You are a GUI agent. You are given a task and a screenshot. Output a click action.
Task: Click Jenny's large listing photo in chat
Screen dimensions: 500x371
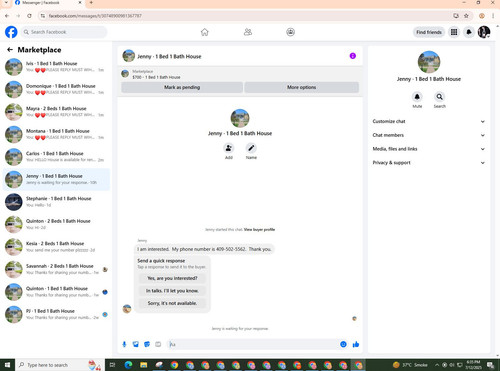240,118
